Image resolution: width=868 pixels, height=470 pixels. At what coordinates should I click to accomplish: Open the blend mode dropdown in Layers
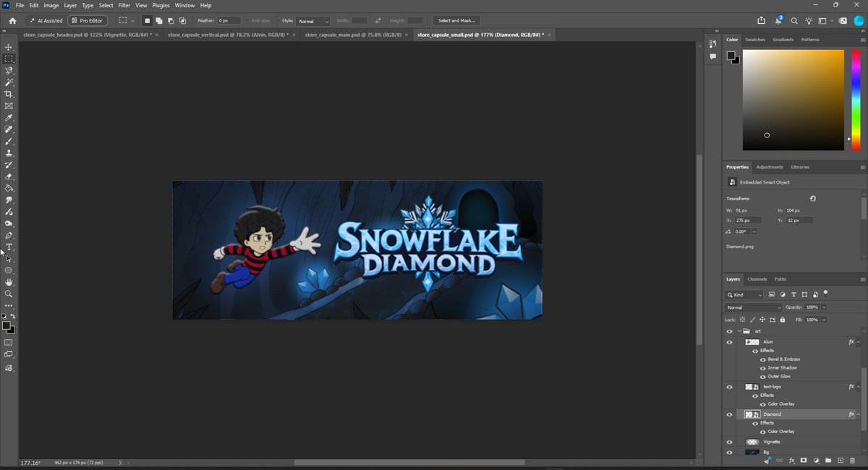click(x=754, y=307)
